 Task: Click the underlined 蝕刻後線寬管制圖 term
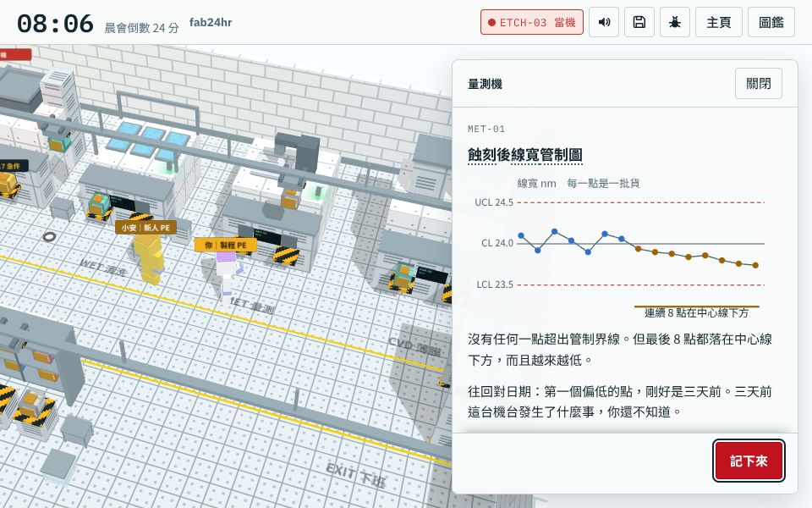524,155
